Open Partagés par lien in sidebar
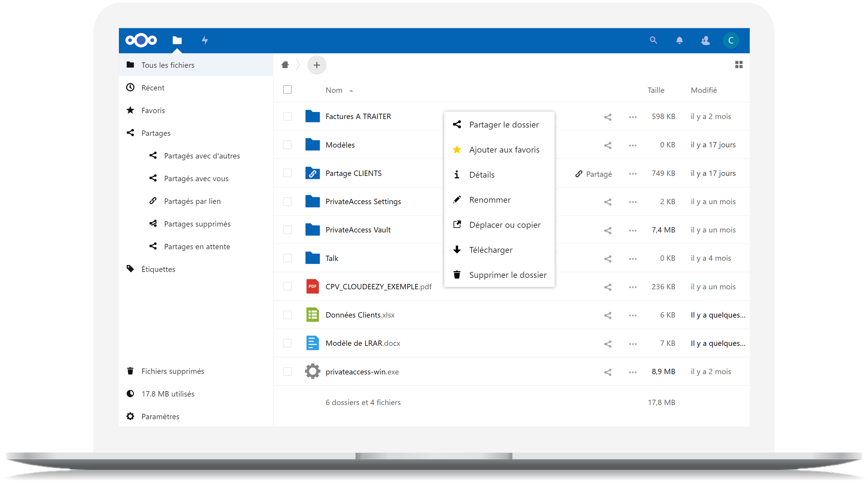The width and height of the screenshot is (868, 488). click(196, 201)
